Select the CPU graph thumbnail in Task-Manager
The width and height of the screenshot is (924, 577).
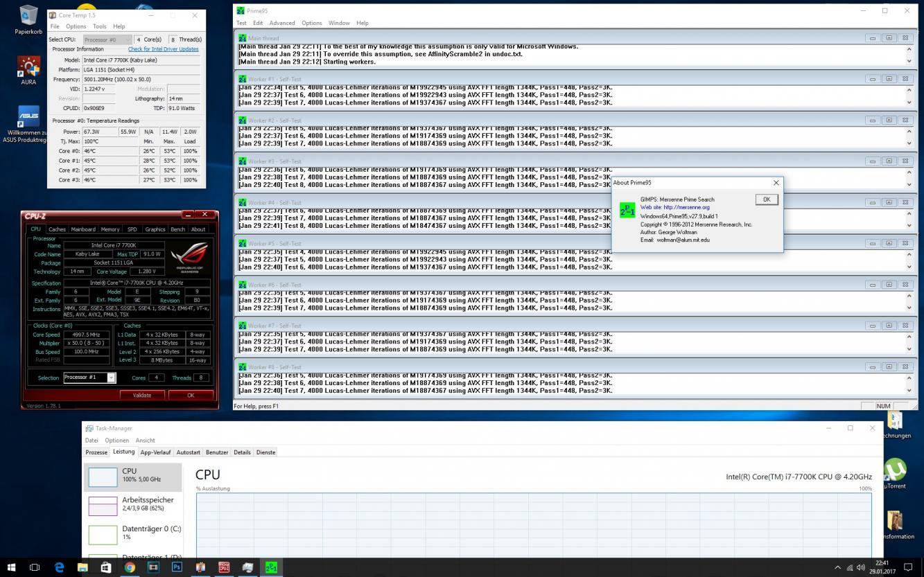(x=103, y=477)
